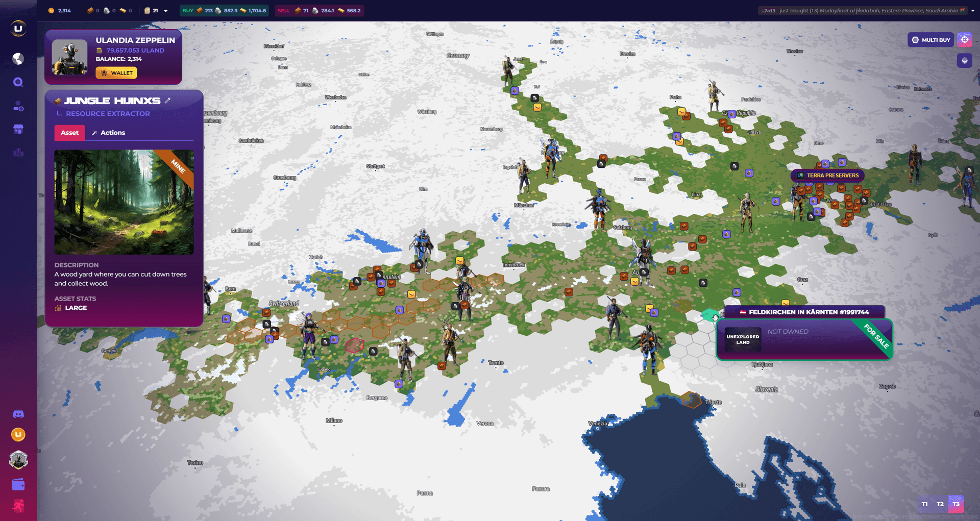Viewport: 980px width, 521px height.
Task: Click the gold bar resource count in top bar
Action: 126,10
